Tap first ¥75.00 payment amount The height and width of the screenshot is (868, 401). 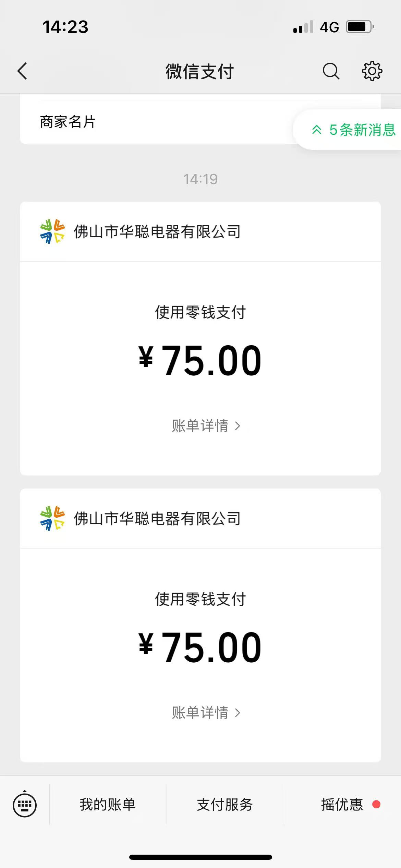(200, 361)
